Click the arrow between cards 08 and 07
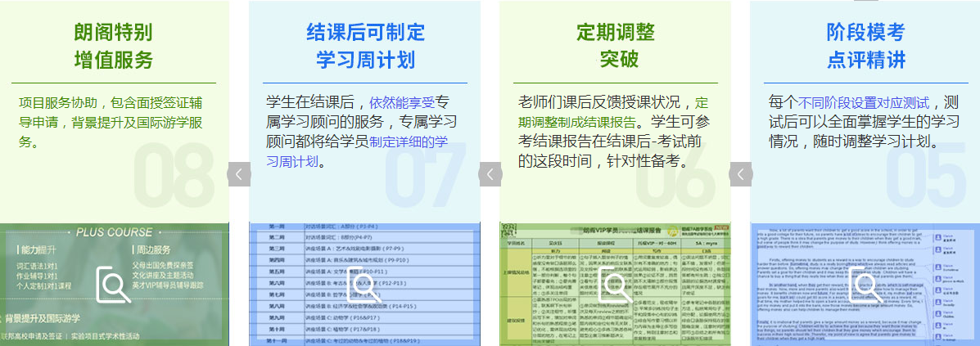This screenshot has height=346, width=980. pyautogui.click(x=238, y=174)
